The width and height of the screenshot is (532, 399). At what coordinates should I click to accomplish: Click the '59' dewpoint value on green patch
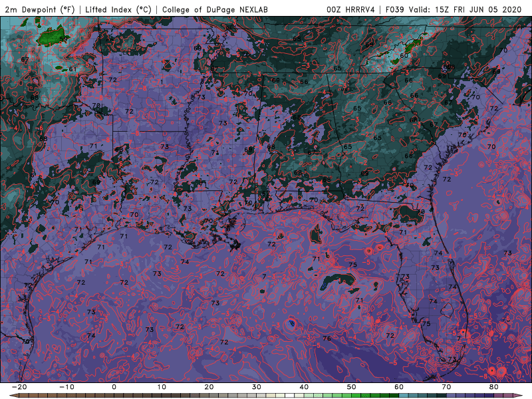(63, 39)
